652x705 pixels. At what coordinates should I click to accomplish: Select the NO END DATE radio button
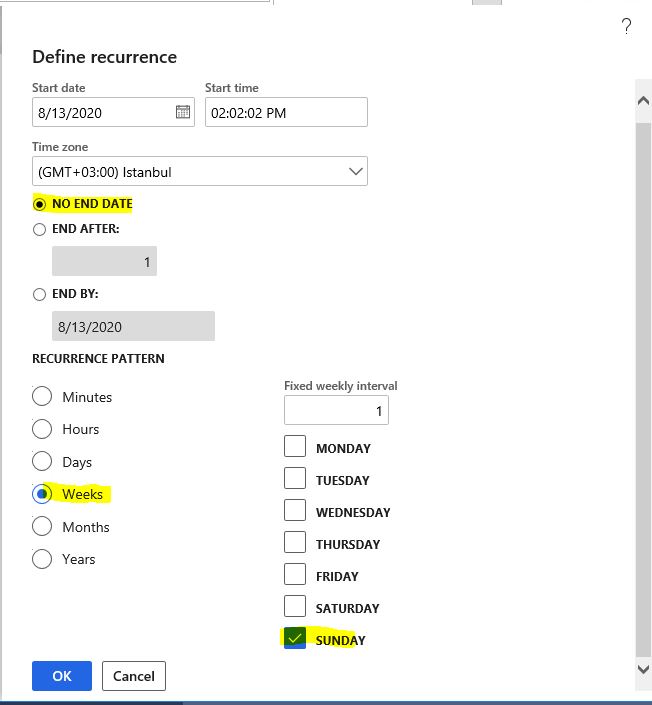(x=40, y=204)
